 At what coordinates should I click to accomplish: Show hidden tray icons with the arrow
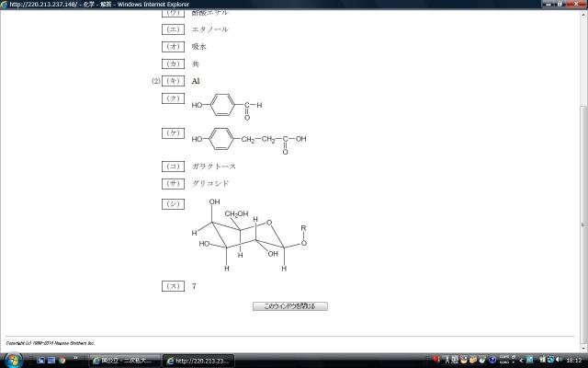pyautogui.click(x=521, y=361)
